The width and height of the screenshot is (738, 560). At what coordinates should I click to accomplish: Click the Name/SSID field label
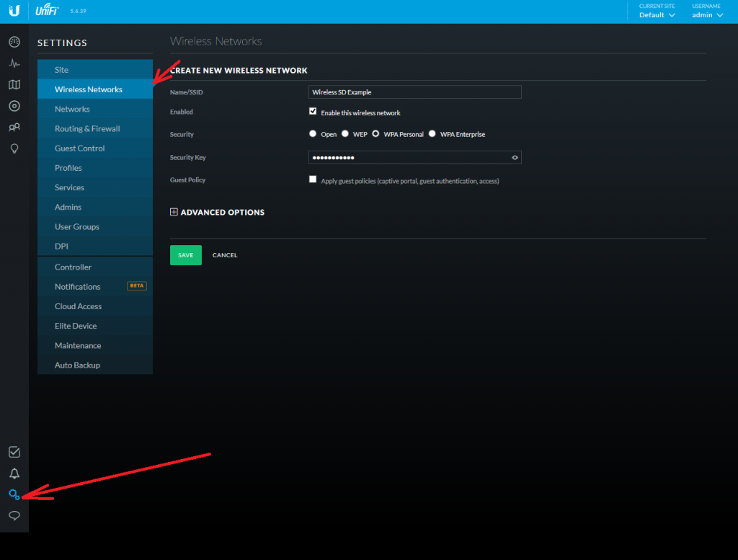point(187,92)
